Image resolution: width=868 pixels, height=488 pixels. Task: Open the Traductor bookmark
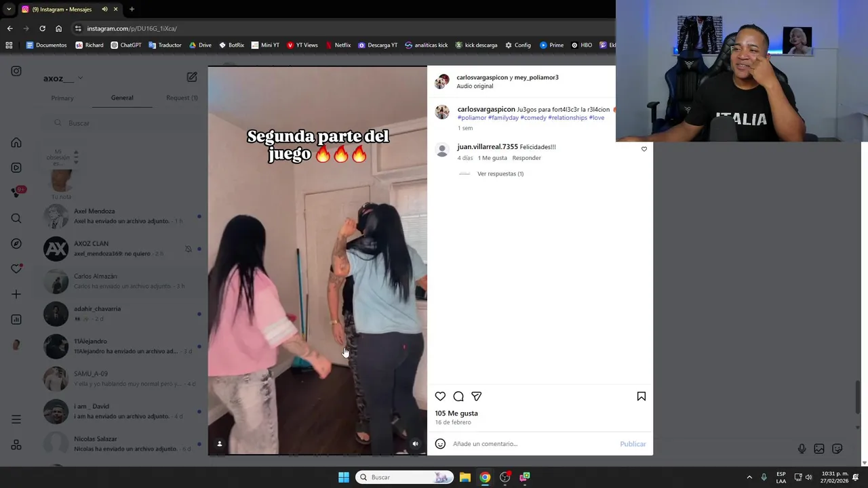coord(165,45)
